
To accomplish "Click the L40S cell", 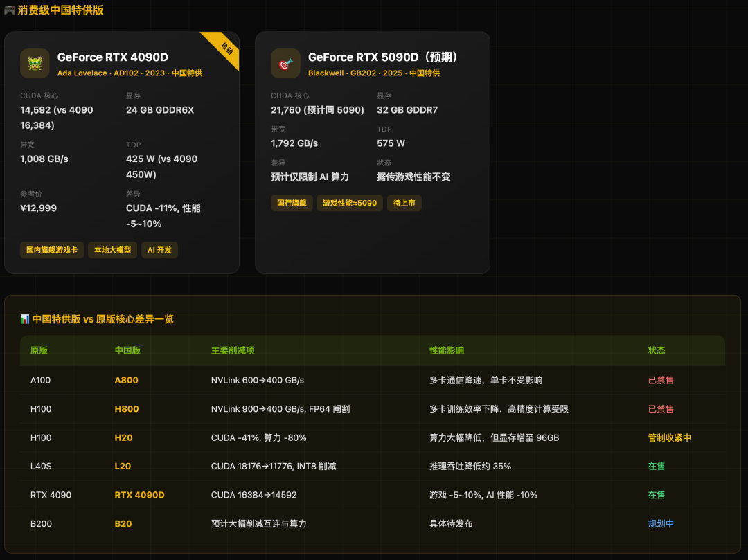I will (x=41, y=466).
